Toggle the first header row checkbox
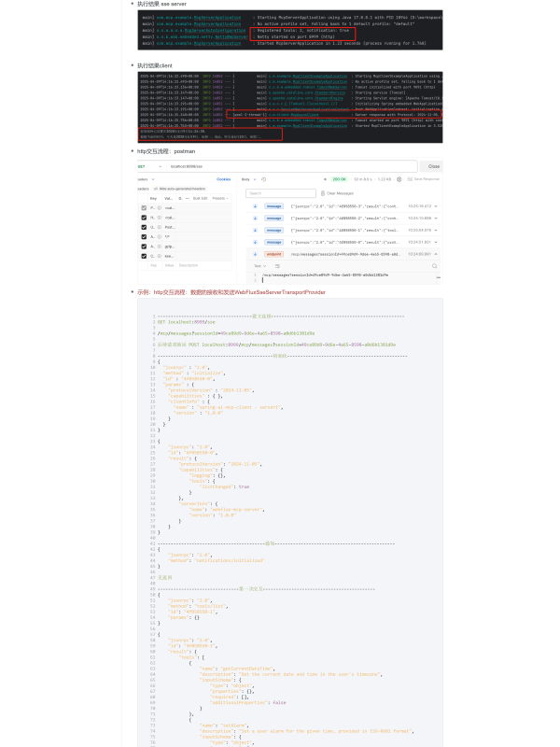Viewport: 560px width, 747px height. (x=143, y=207)
